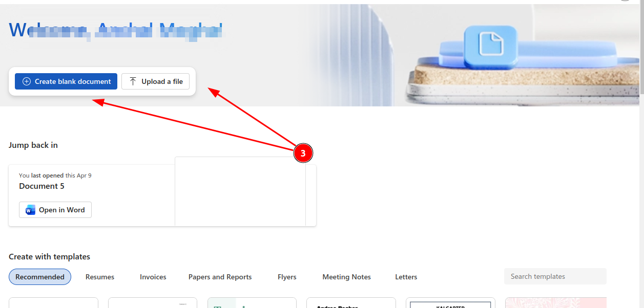Open the Papers and Reports tab
Viewport: 644px width, 308px height.
pyautogui.click(x=220, y=277)
